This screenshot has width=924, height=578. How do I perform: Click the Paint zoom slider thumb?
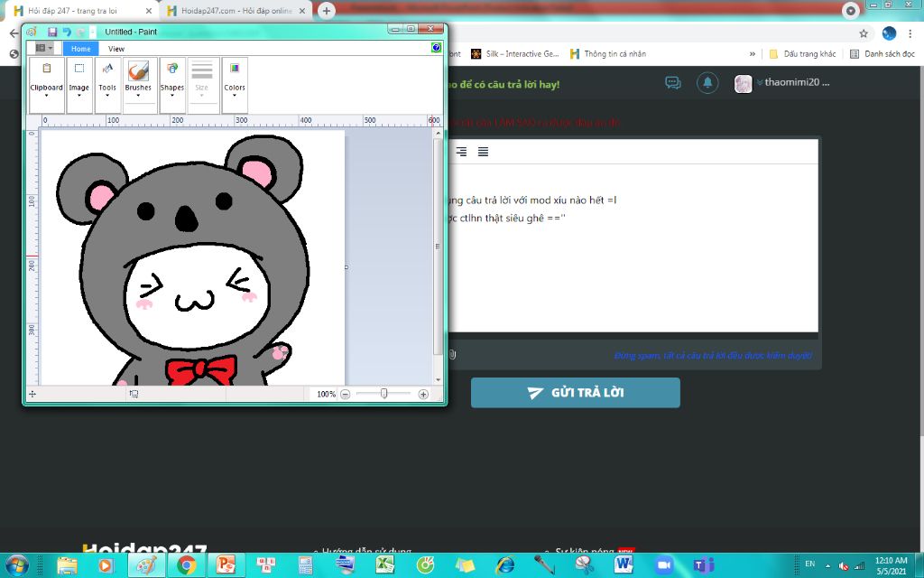point(384,394)
